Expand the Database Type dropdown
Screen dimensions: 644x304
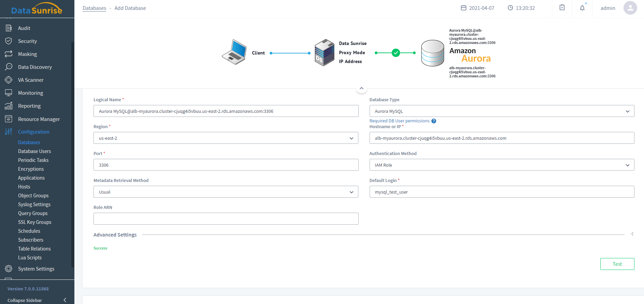[501, 111]
